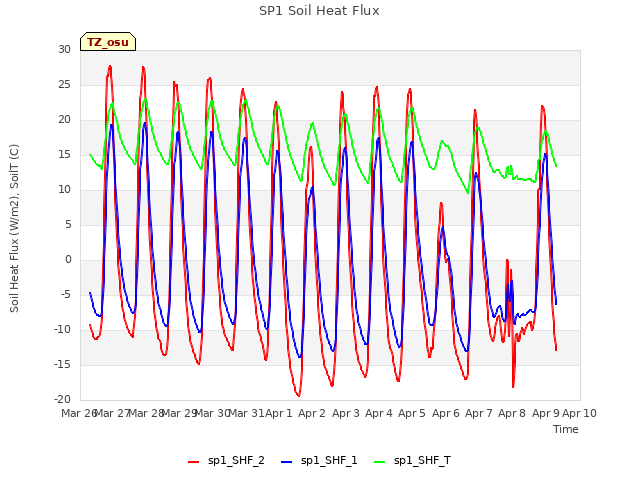
Task: Click the chart title SP1 Soil Heat Flux
Action: point(319,11)
